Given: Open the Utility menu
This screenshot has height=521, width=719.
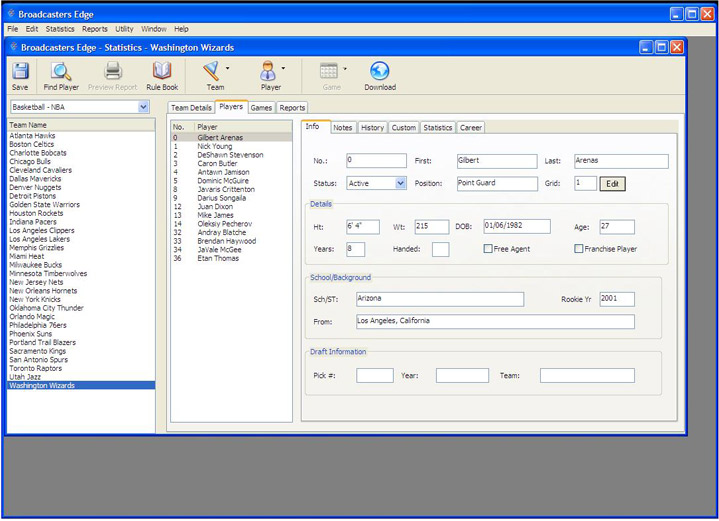Looking at the screenshot, I should [124, 29].
